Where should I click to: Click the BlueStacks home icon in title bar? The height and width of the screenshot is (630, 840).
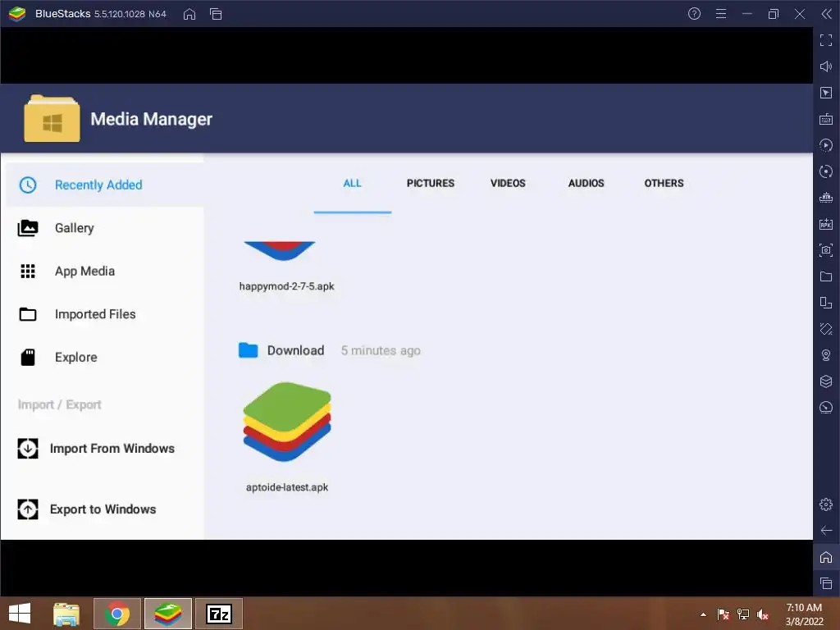pos(189,14)
